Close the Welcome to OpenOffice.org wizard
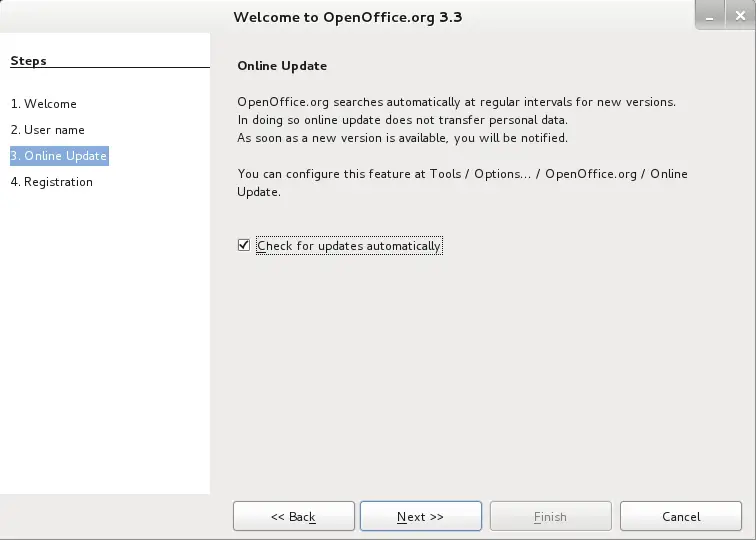Viewport: 756px width, 540px height. 741,15
